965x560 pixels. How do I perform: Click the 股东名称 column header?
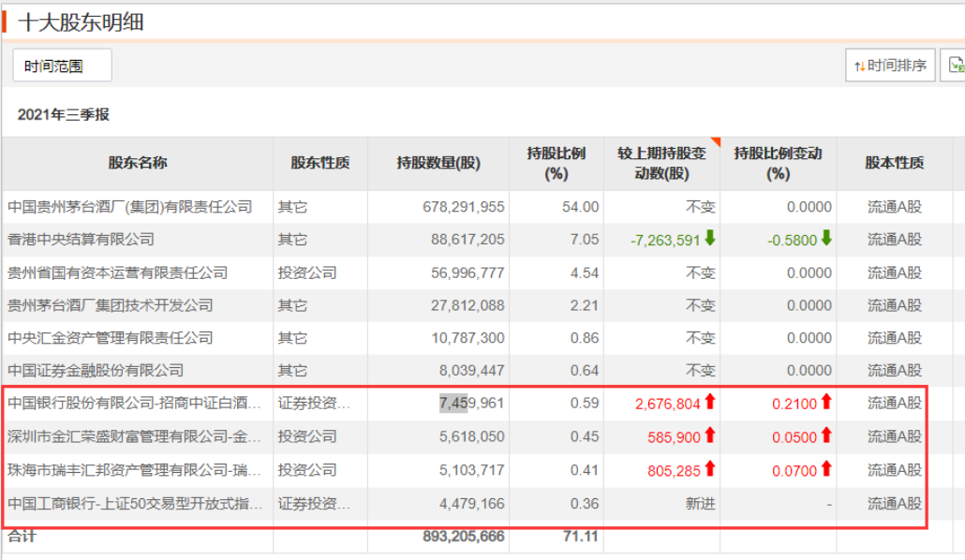tap(138, 163)
